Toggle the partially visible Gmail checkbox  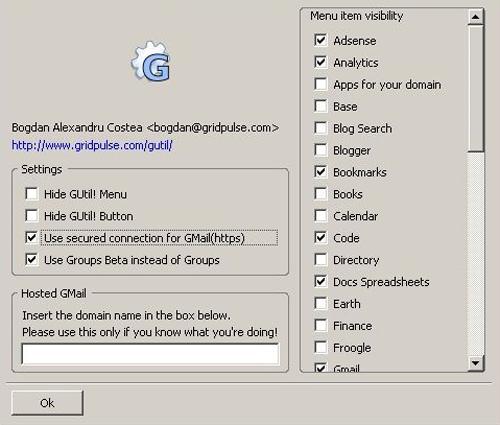pyautogui.click(x=321, y=367)
